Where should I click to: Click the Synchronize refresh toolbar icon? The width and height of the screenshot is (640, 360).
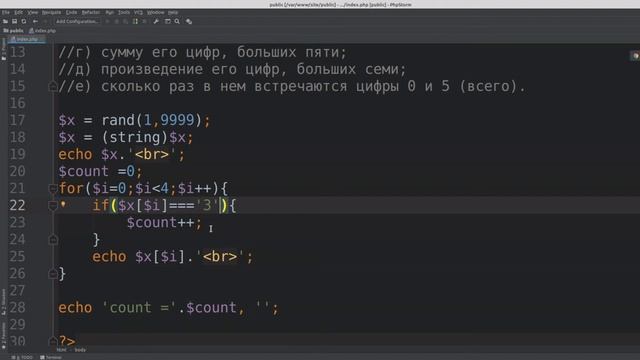pyautogui.click(x=24, y=21)
